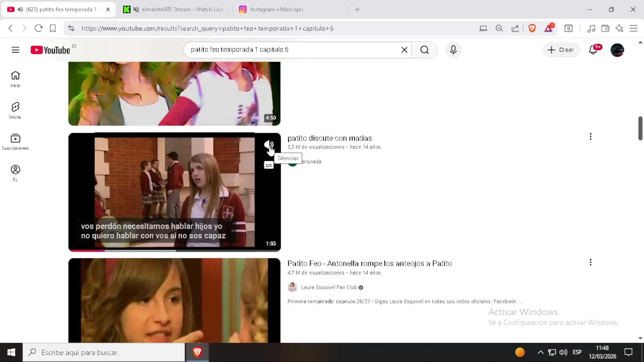Screen dimensions: 644x362
Task: Start voice search with the microphone
Action: (x=453, y=50)
